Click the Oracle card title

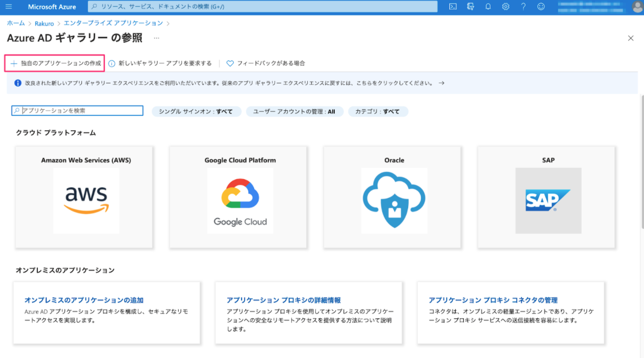click(x=394, y=160)
